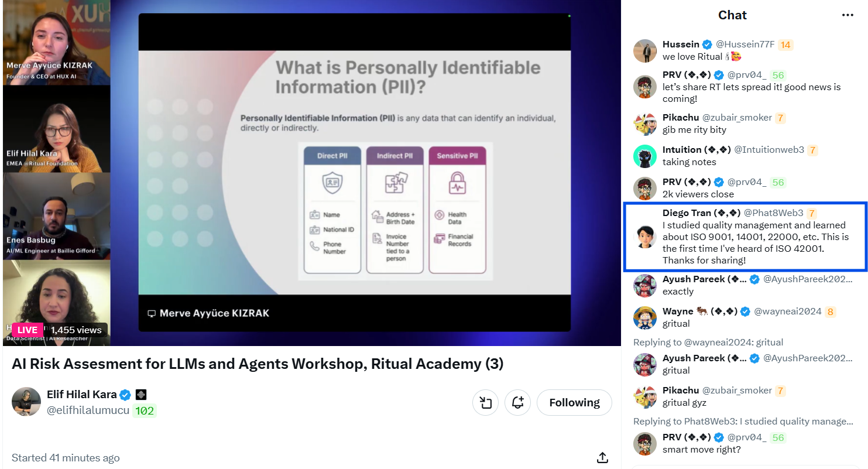Open the @elifhilalumucu handle link
This screenshot has height=469, width=868.
pos(88,410)
